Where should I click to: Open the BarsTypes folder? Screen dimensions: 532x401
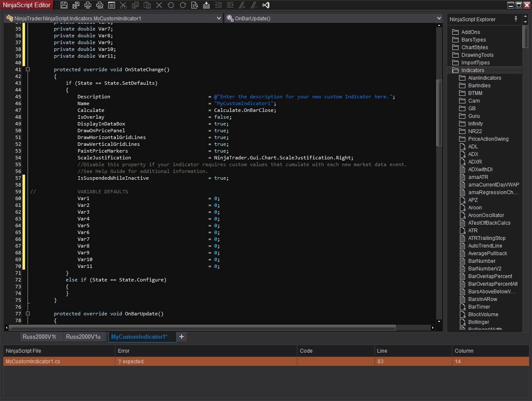[x=473, y=40]
